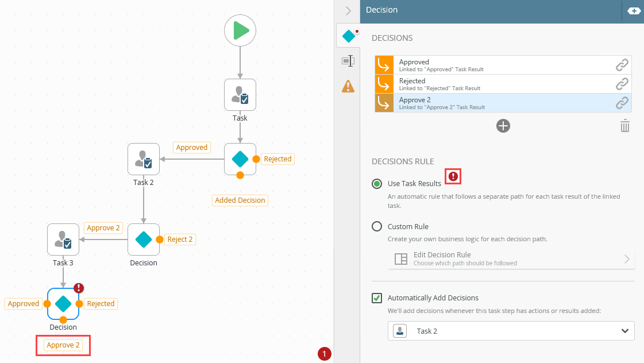Click the link icon beside Approved decision
The width and height of the screenshot is (644, 363).
coord(622,65)
